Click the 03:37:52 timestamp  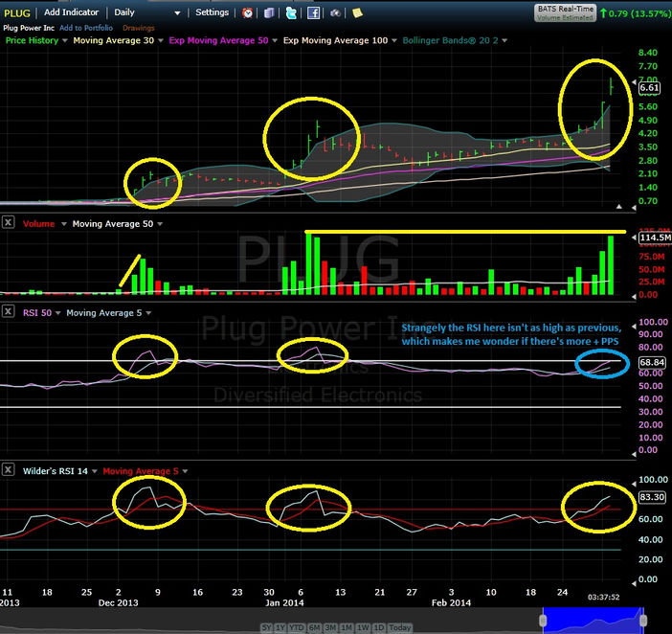(603, 598)
